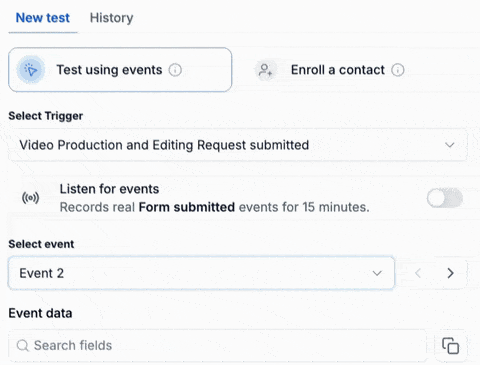Click the magnifier icon in Search fields

click(x=23, y=346)
